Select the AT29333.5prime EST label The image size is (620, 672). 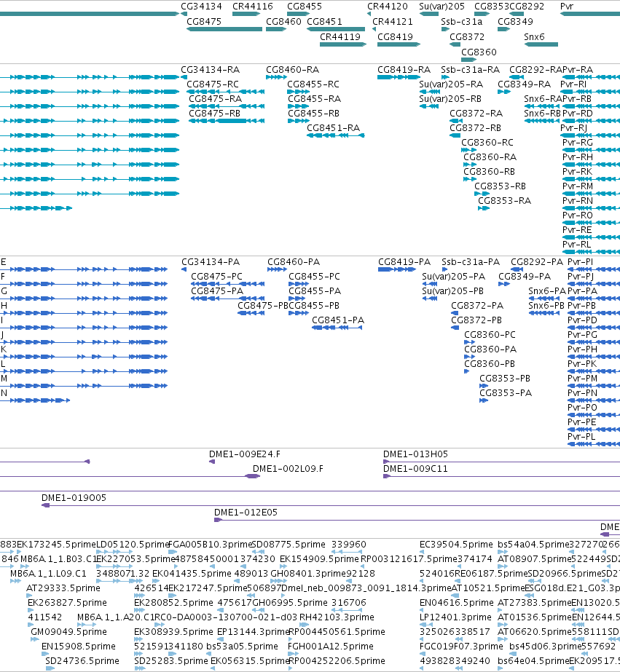[63, 588]
